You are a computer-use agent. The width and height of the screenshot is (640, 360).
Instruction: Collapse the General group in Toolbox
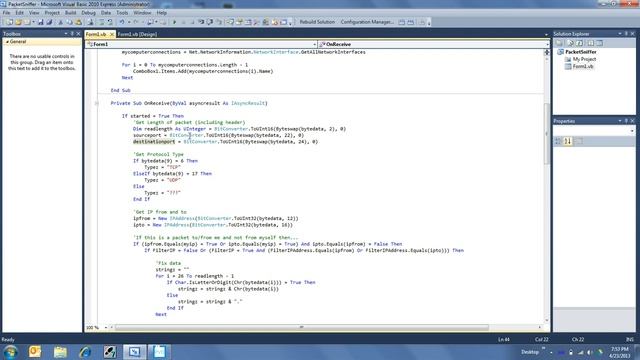(7, 42)
